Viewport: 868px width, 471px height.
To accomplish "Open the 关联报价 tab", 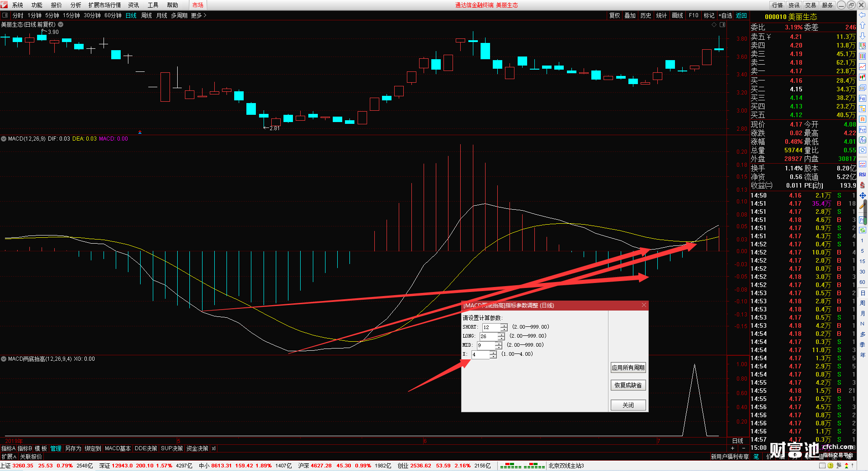I will 31,457.
